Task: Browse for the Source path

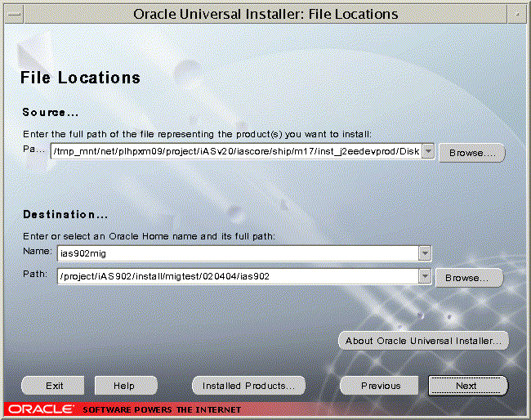Action: point(472,153)
